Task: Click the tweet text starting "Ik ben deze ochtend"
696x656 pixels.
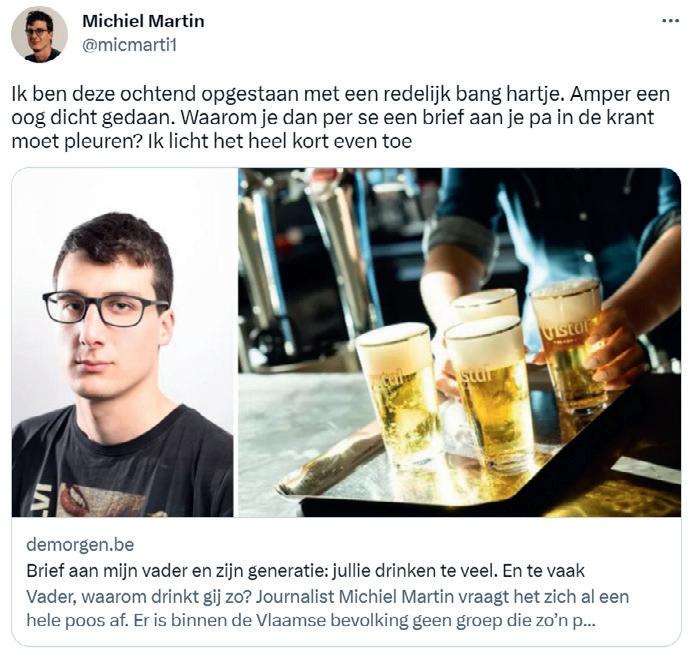Action: (340, 118)
